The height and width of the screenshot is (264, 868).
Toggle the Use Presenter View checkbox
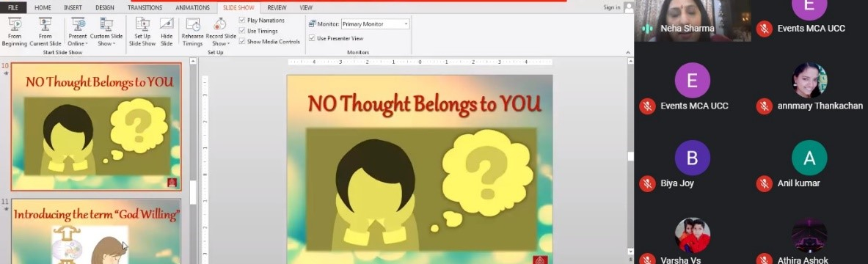pos(313,38)
